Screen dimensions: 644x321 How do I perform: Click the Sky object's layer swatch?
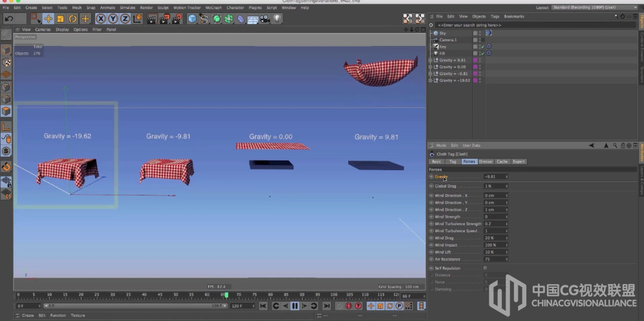(x=475, y=33)
